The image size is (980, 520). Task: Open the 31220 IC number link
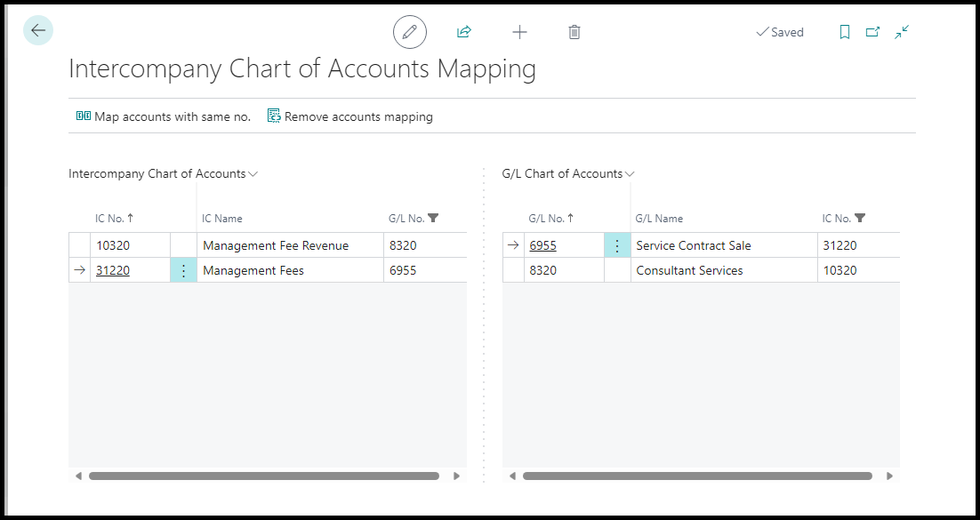pos(113,271)
